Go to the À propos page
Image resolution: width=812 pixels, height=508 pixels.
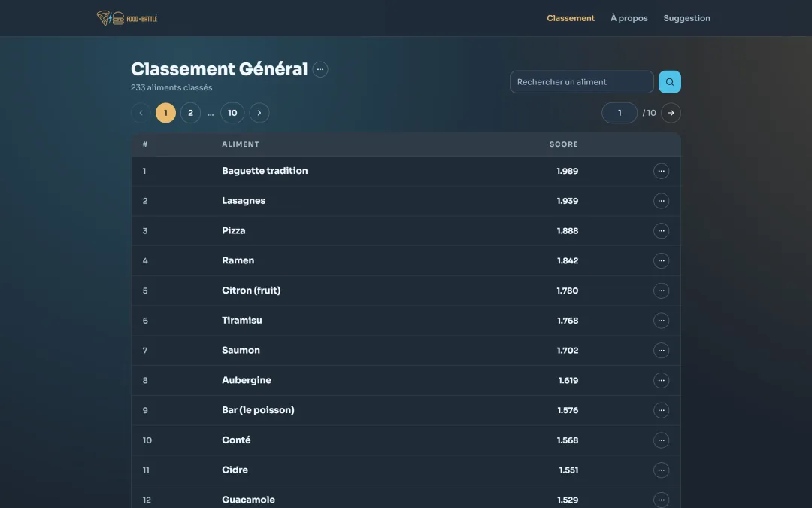pos(629,18)
